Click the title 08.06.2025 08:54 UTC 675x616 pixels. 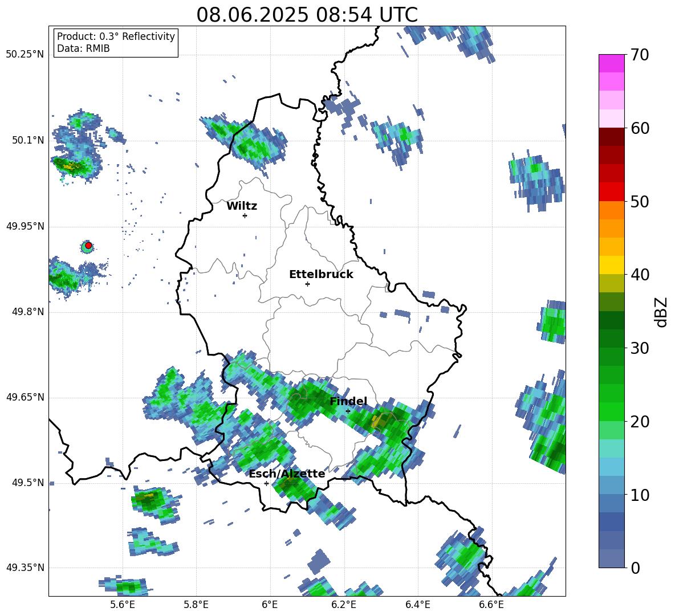pos(307,15)
